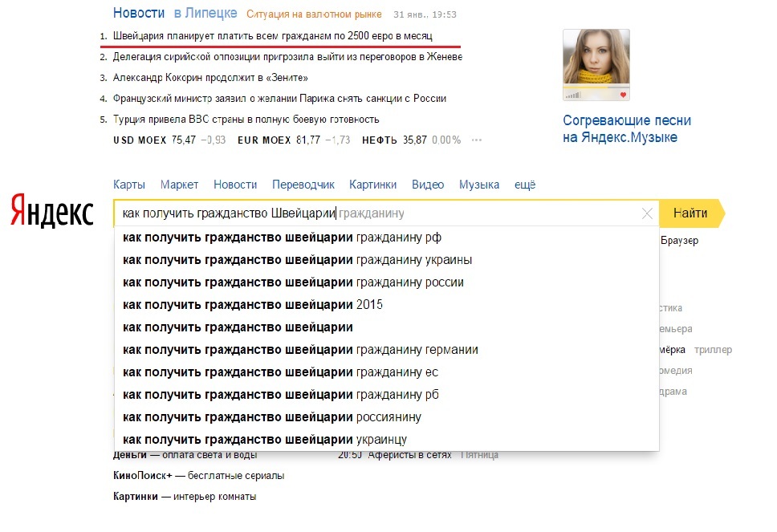Click the Найти search button

tap(692, 213)
